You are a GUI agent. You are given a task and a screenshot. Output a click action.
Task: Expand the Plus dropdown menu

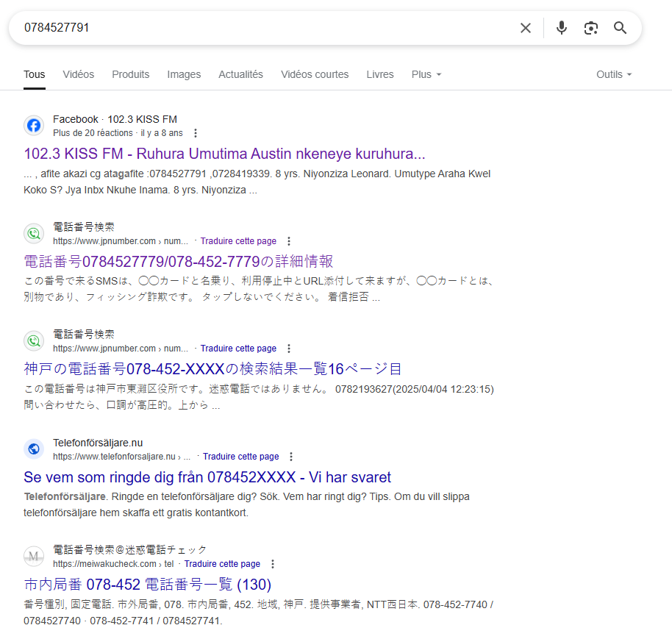point(426,74)
